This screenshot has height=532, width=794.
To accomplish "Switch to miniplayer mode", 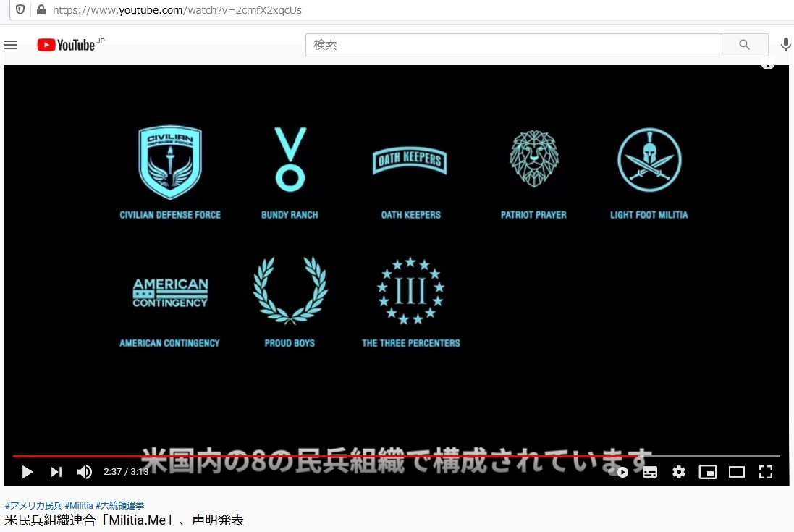I will click(x=707, y=472).
